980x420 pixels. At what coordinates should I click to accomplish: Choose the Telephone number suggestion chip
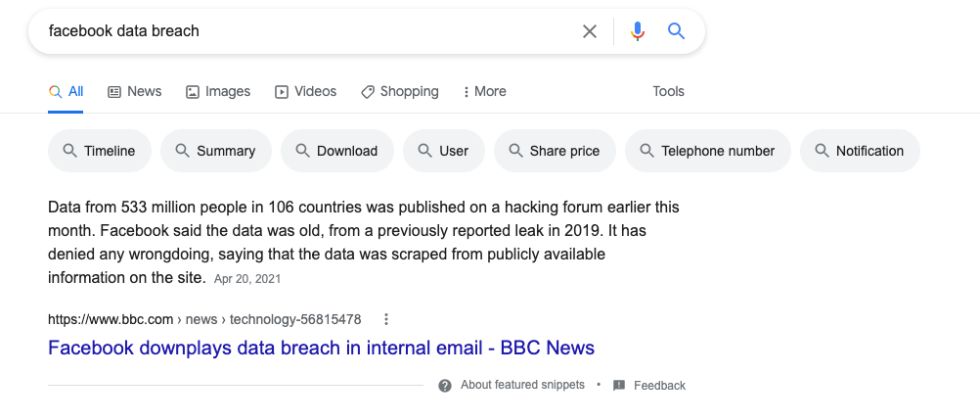click(707, 151)
